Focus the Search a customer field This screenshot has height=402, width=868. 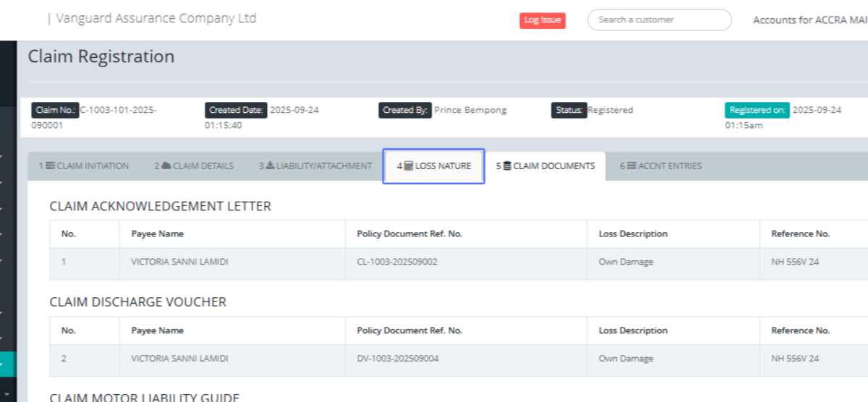(659, 20)
